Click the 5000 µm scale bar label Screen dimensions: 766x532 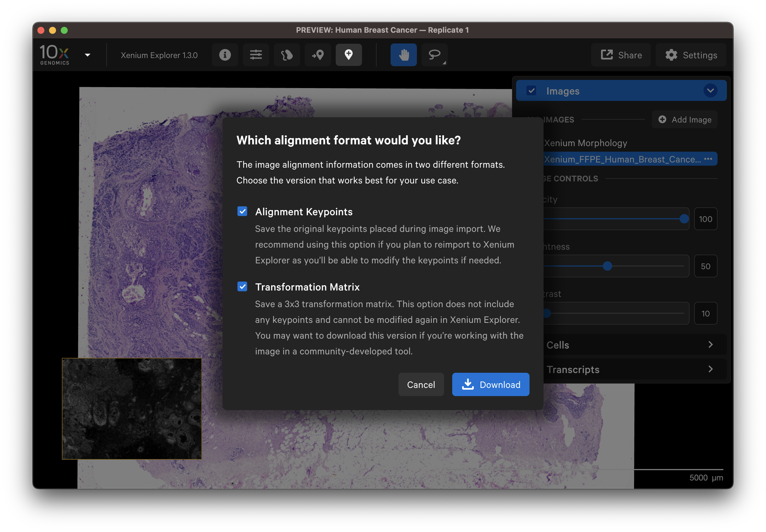click(x=706, y=478)
